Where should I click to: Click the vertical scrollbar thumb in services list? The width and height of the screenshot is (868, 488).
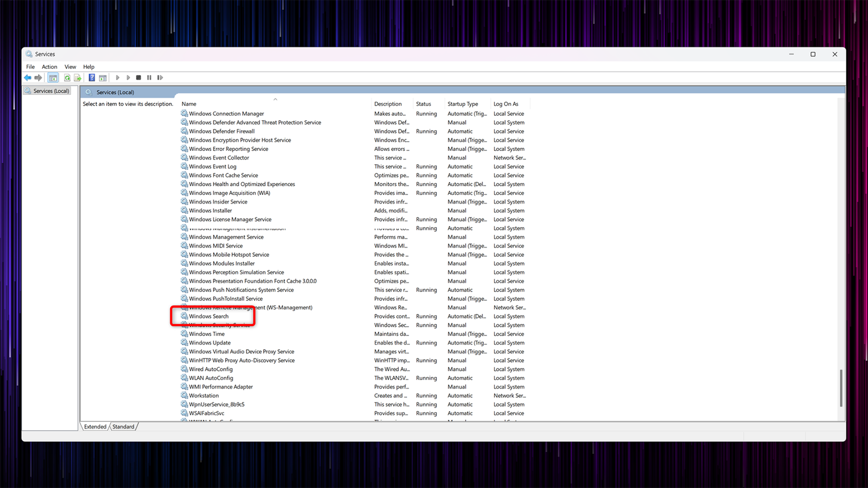[x=841, y=389]
